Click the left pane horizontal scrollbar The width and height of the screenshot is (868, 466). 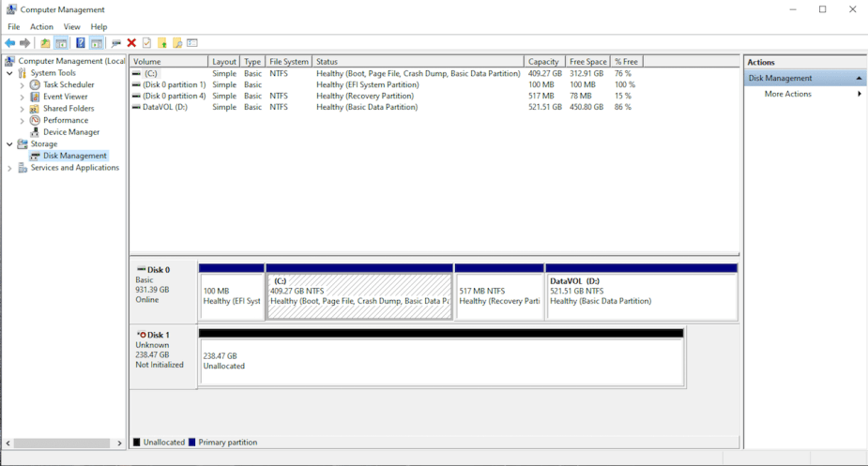[61, 443]
